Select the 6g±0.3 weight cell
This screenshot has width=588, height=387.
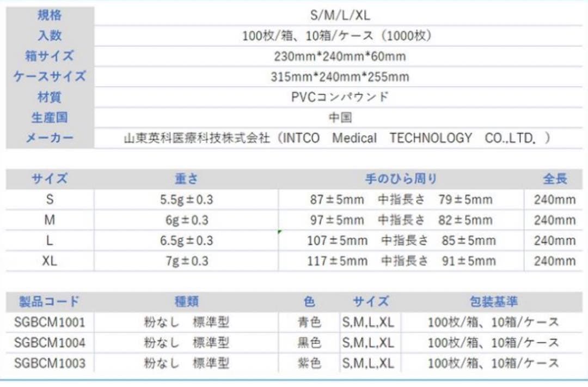tap(186, 220)
